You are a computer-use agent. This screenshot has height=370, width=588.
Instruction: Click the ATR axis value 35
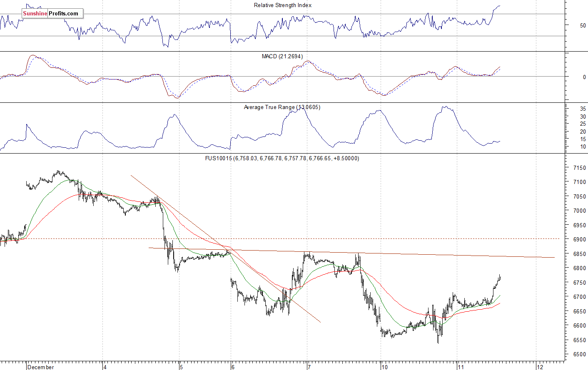(583, 109)
